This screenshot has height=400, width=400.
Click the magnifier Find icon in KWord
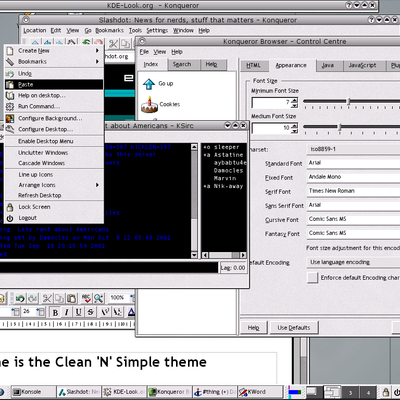point(98,298)
